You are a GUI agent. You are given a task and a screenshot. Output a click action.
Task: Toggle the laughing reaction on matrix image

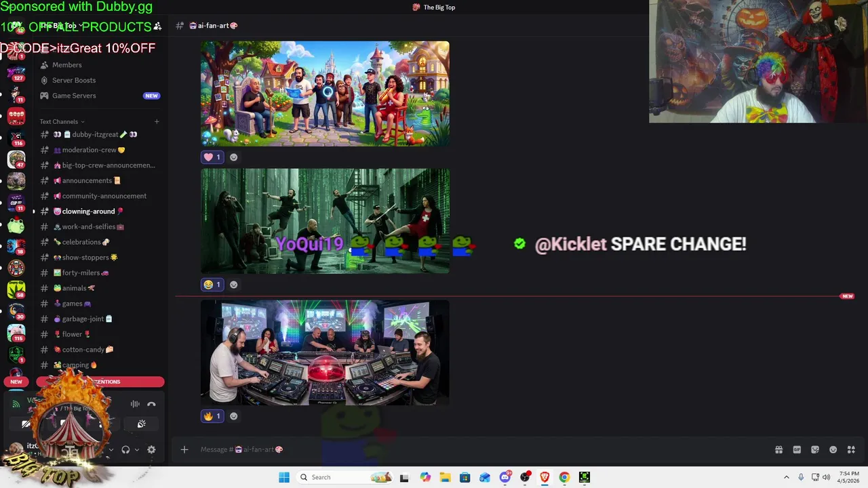[212, 285]
